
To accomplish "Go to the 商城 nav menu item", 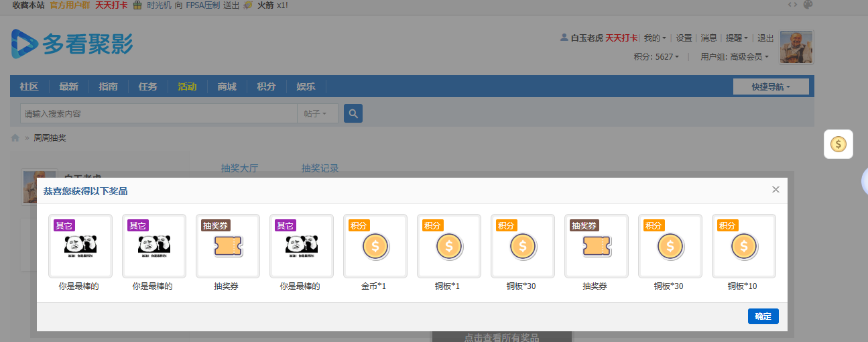I will point(227,87).
